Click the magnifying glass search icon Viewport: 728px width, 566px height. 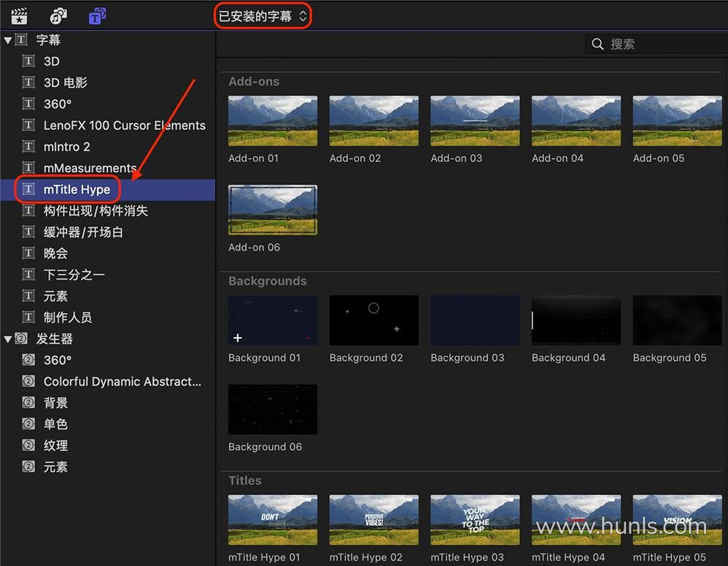[x=597, y=44]
